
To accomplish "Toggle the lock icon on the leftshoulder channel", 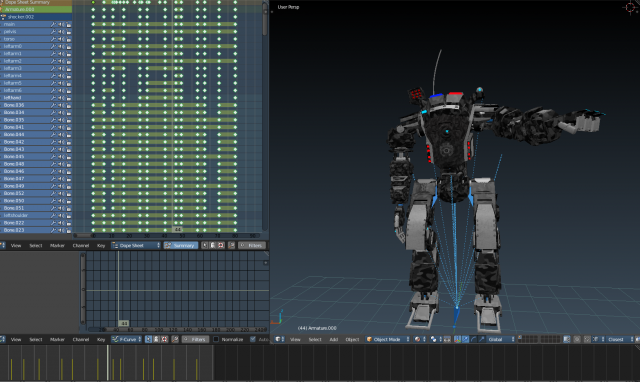I will click(69, 215).
